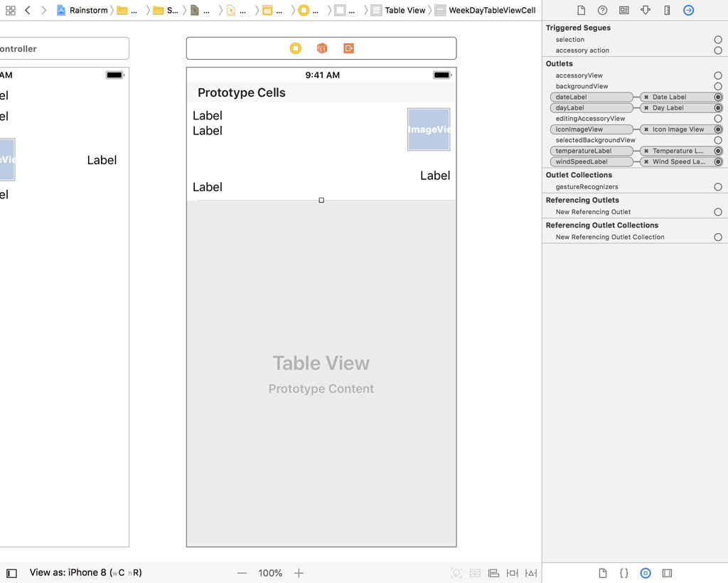This screenshot has width=728, height=583.
Task: Increase canvas zoom with plus control
Action: tap(299, 572)
